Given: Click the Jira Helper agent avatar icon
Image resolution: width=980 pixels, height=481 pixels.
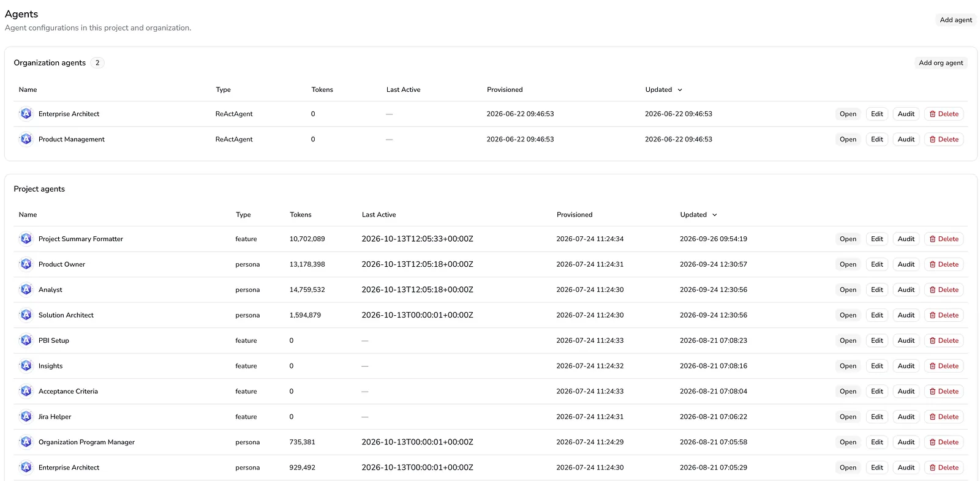Looking at the screenshot, I should 26,417.
